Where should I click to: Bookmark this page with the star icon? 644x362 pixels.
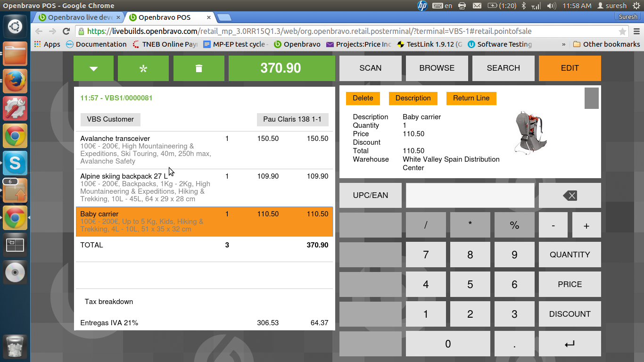622,32
